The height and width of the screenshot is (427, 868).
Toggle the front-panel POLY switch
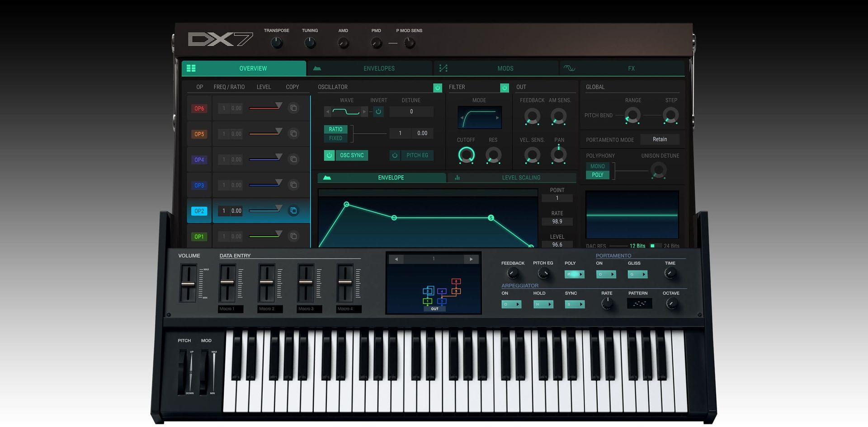pos(575,274)
